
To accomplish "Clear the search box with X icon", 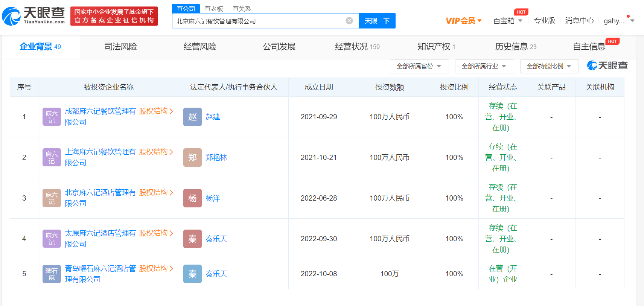I will 349,21.
